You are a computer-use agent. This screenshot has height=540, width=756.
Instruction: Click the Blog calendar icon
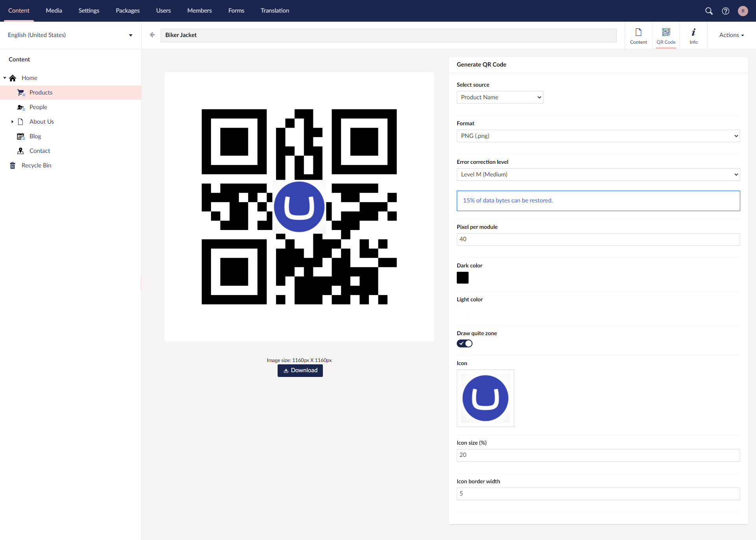click(21, 136)
